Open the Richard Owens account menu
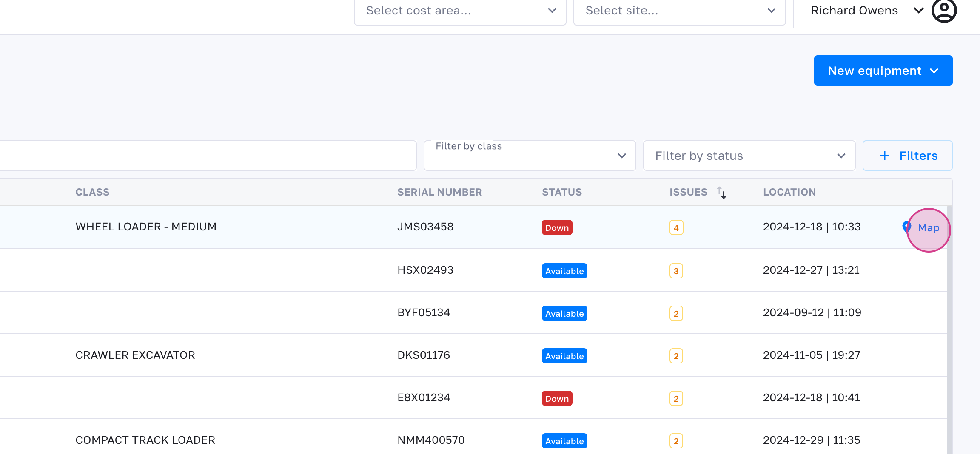 coord(866,11)
